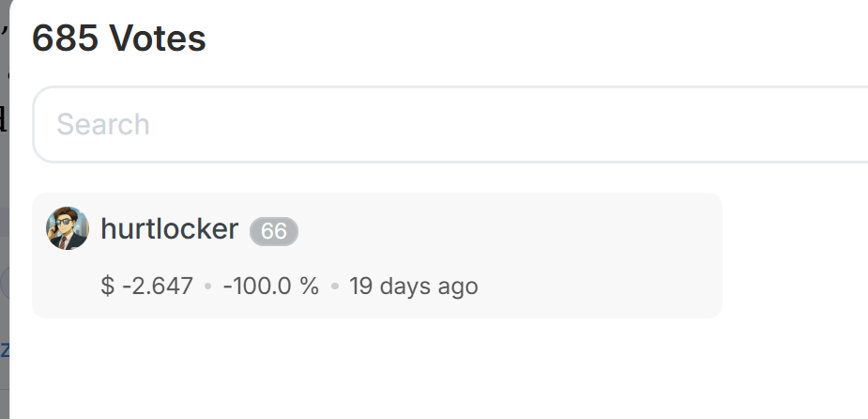
Task: Click the percent sign after -100.0
Action: pyautogui.click(x=310, y=286)
